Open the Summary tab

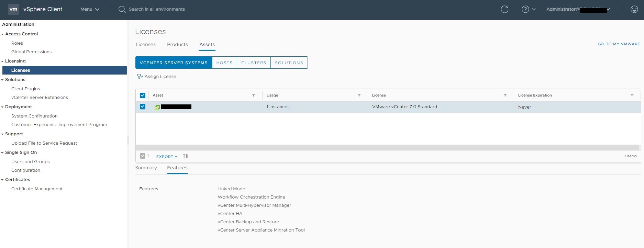pos(146,168)
